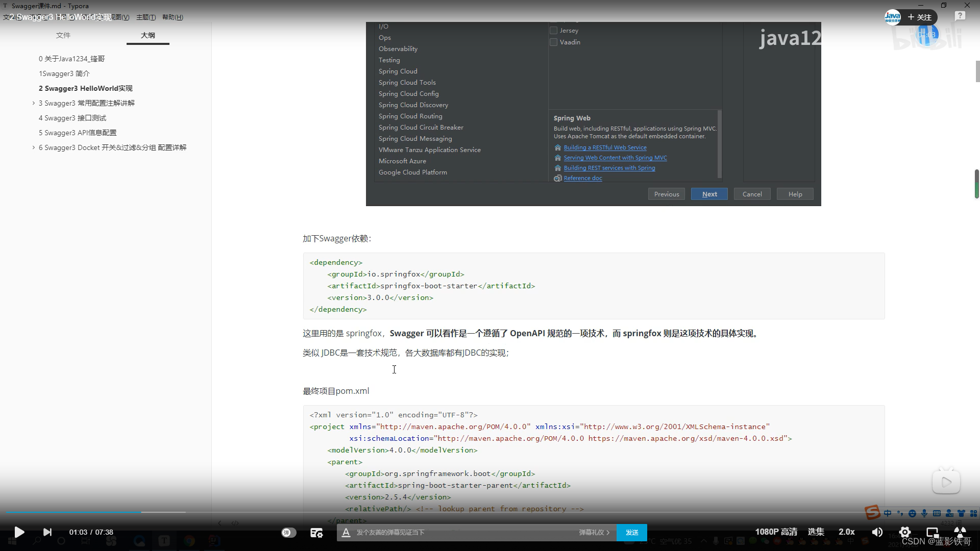Click Sogou input method S icon

click(872, 512)
